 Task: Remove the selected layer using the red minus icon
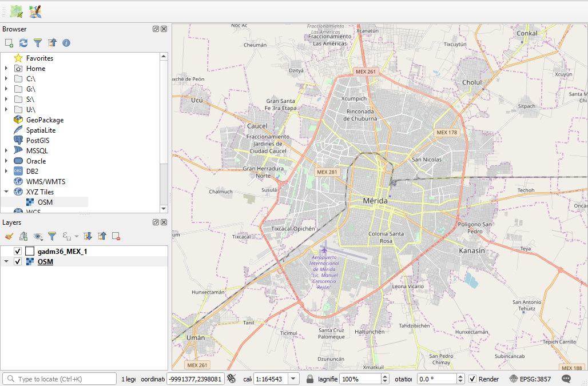tap(116, 236)
